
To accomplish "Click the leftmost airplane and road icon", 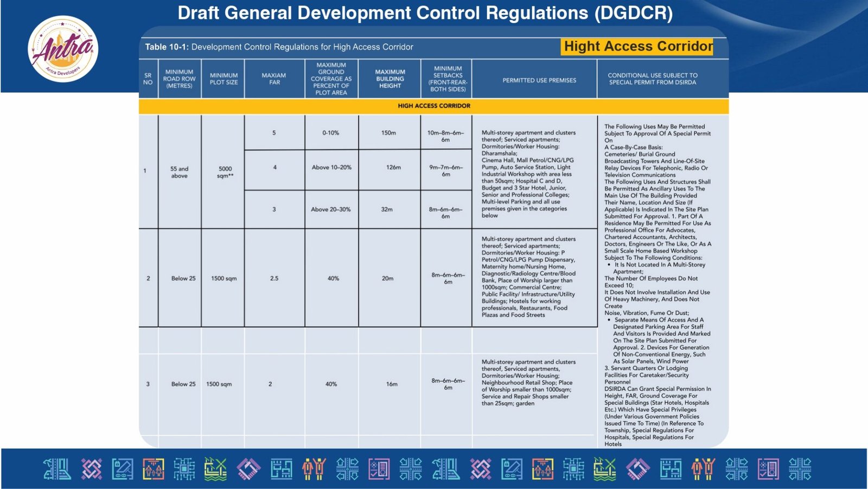I will 58,469.
